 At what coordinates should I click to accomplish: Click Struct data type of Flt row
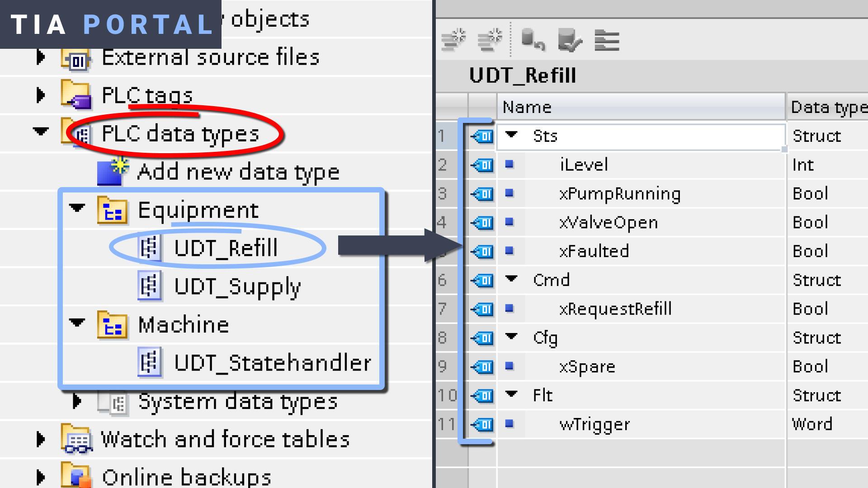pyautogui.click(x=828, y=396)
